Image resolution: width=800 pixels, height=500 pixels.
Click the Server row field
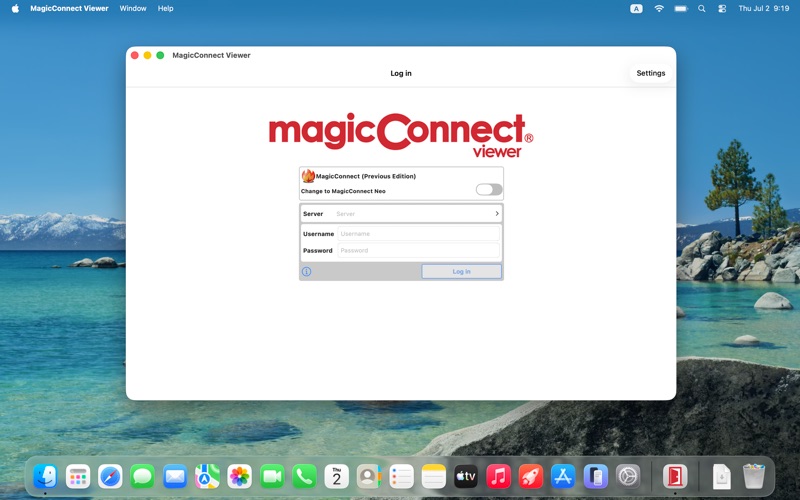pos(401,213)
